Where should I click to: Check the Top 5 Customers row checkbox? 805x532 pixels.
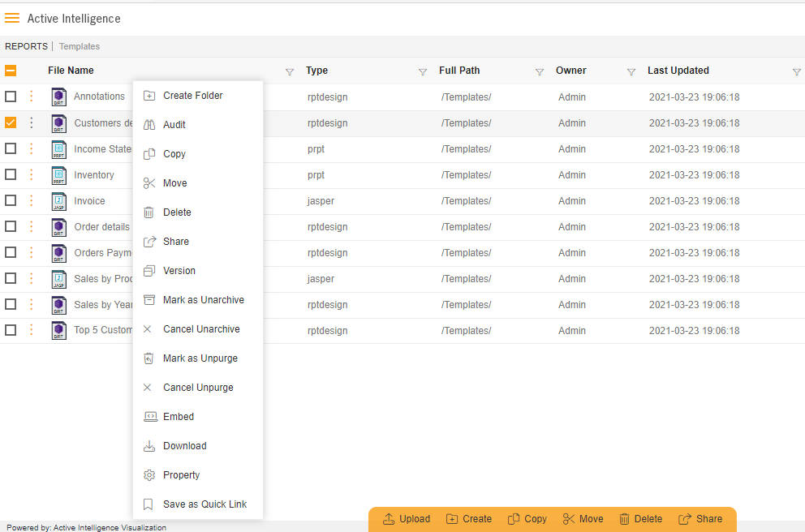pos(11,330)
